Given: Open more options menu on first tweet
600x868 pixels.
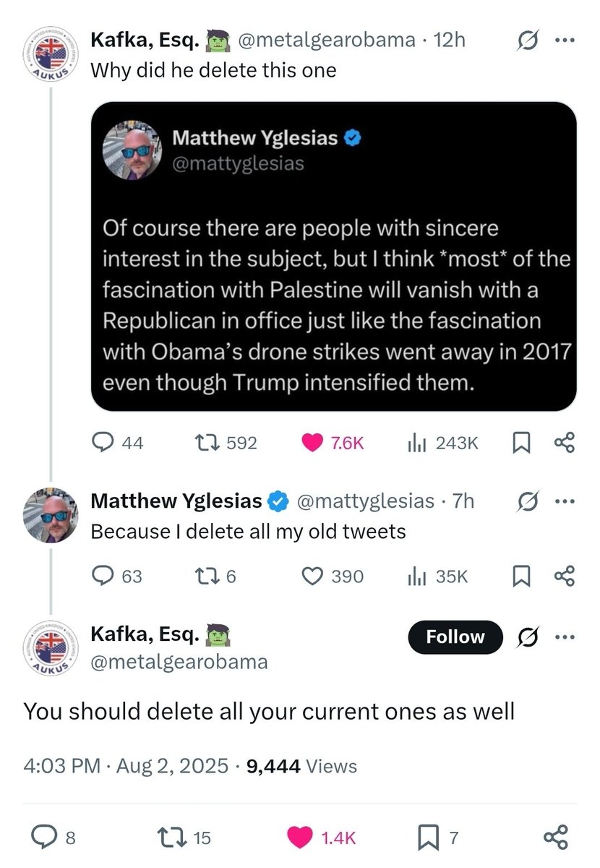Looking at the screenshot, I should [x=563, y=41].
